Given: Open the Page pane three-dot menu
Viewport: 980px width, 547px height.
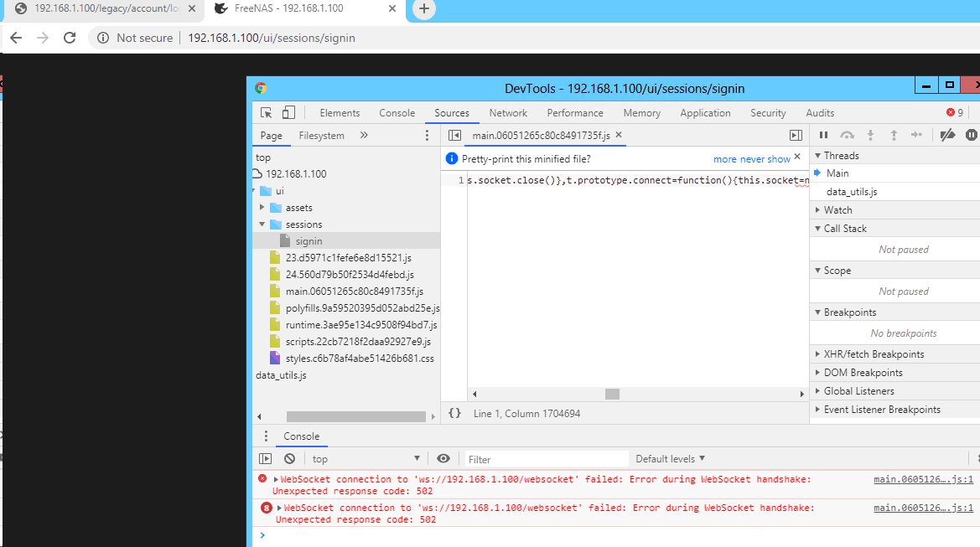Looking at the screenshot, I should coord(427,136).
